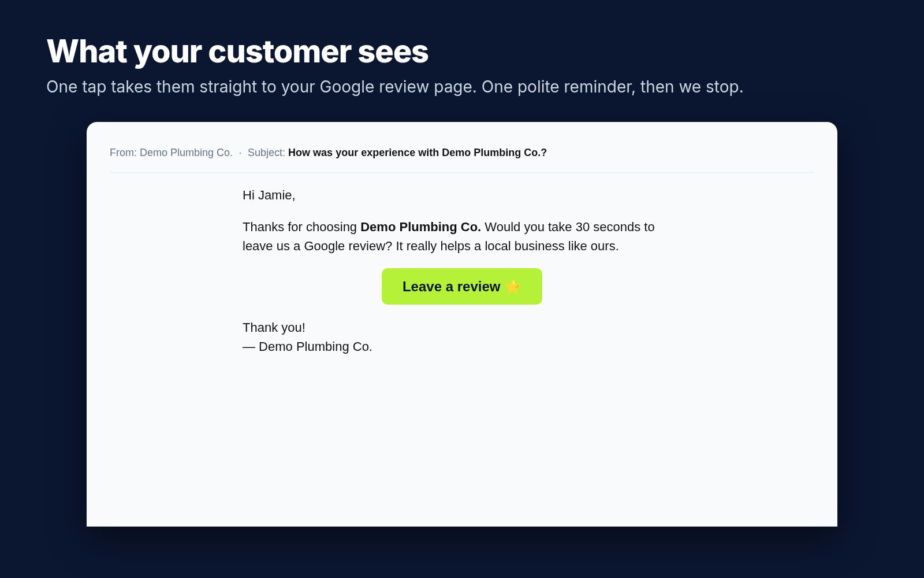The image size is (924, 578).
Task: Click bold 'Demo Plumbing Co.' in email body
Action: 420,227
